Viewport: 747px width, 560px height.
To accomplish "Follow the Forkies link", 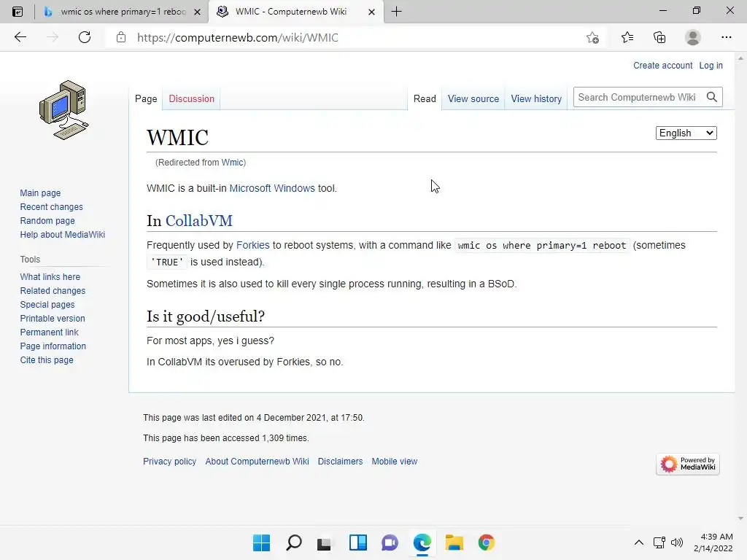I will tap(253, 245).
